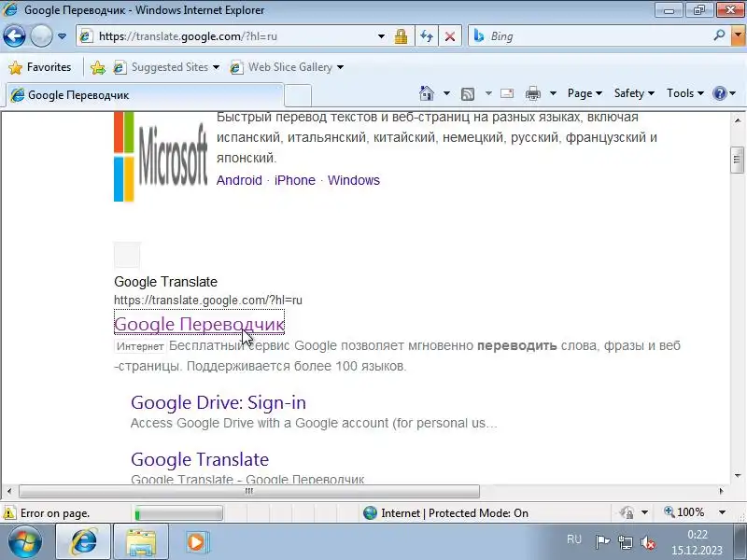Click the Интернет label tag
The height and width of the screenshot is (560, 747).
pyautogui.click(x=140, y=346)
